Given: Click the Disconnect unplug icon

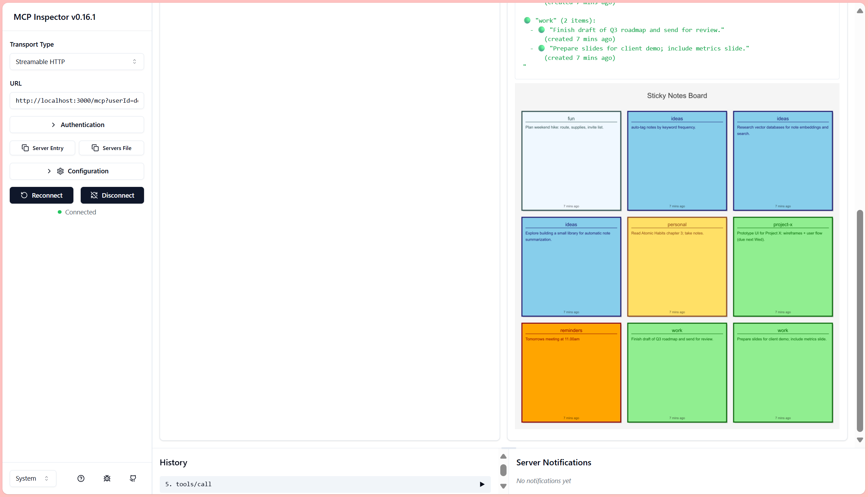Looking at the screenshot, I should (94, 195).
